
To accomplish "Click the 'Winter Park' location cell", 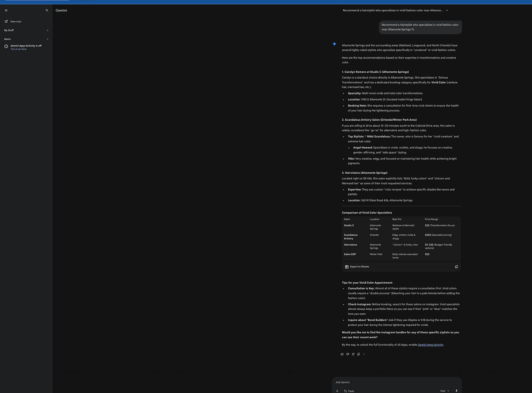I will click(376, 254).
